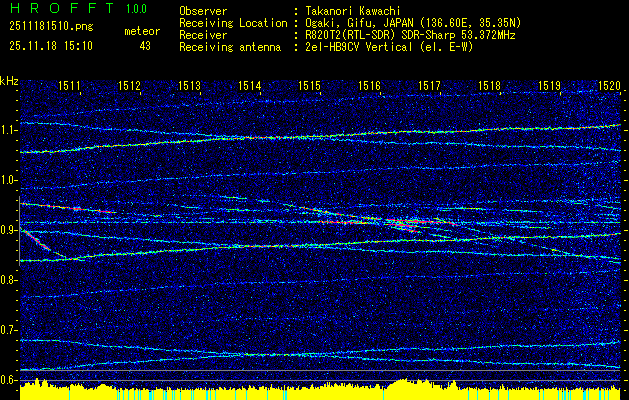
Task: Click the 1.1 kHz frequency label
Action: click(9, 130)
